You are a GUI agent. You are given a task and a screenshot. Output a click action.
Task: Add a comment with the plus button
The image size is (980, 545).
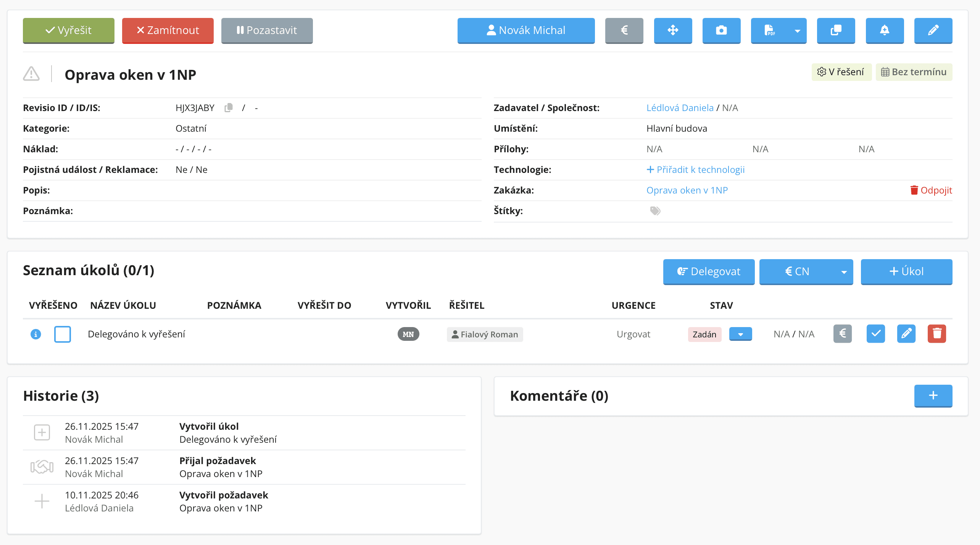click(933, 396)
